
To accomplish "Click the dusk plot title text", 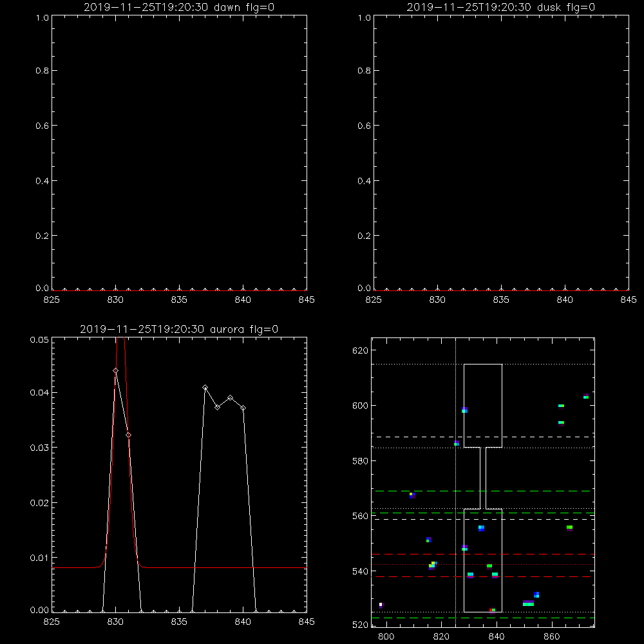I will [501, 7].
